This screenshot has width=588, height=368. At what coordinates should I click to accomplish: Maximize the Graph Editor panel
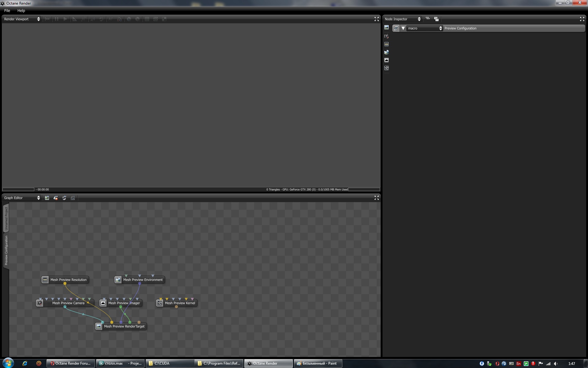coord(377,198)
